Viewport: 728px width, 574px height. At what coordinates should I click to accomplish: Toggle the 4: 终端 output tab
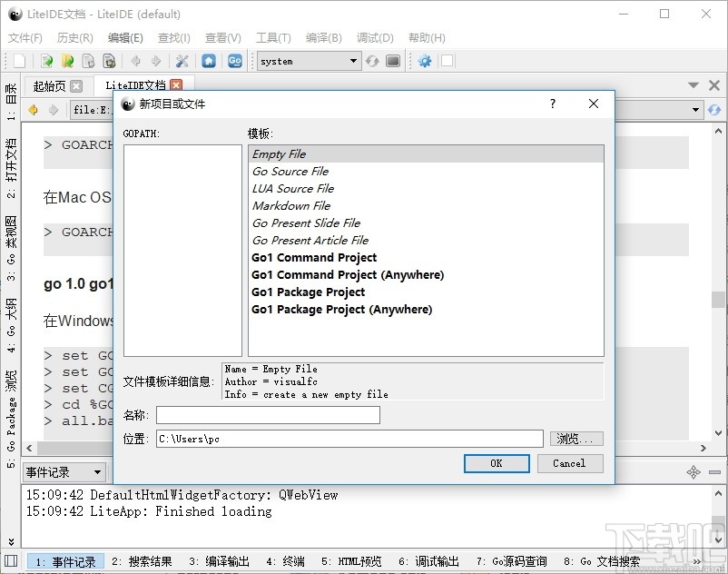click(x=286, y=561)
